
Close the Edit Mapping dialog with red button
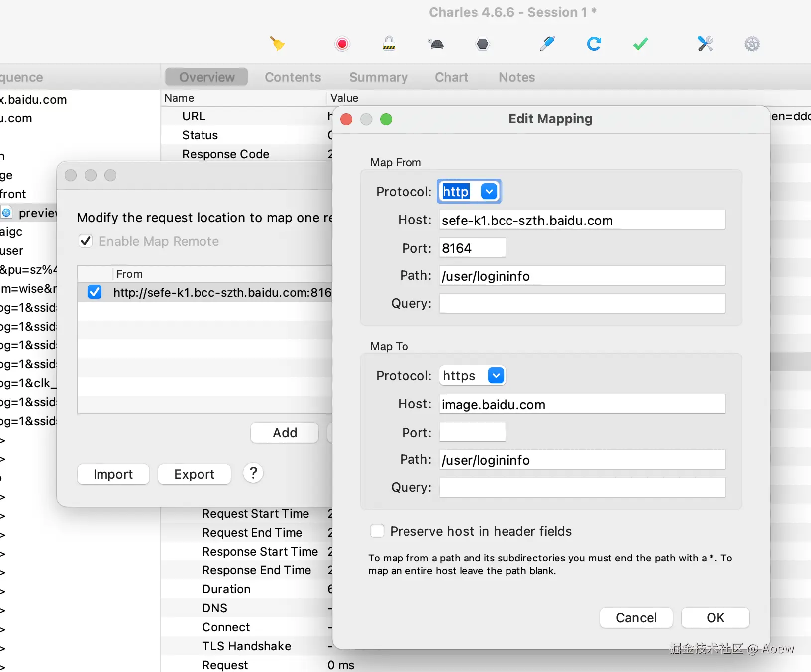(346, 119)
